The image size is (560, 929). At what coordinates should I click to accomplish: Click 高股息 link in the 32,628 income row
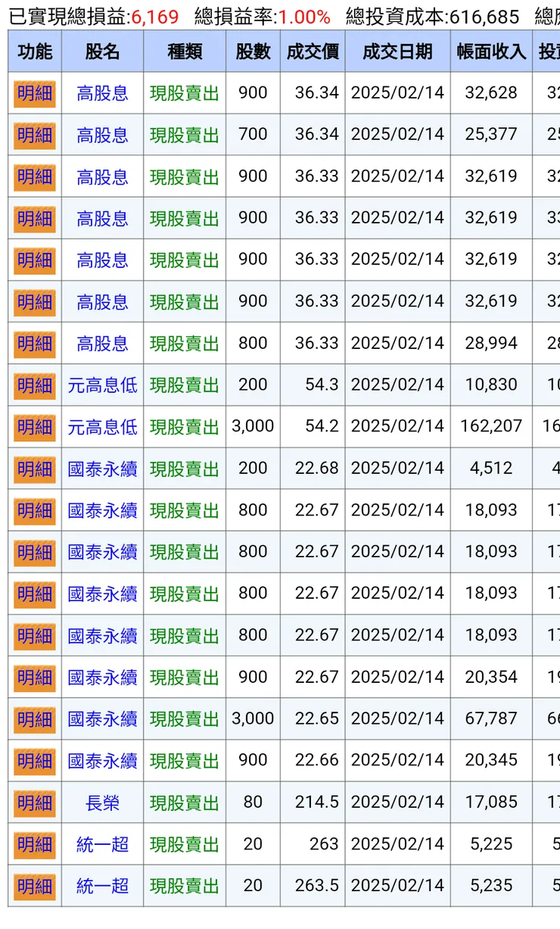pyautogui.click(x=102, y=93)
